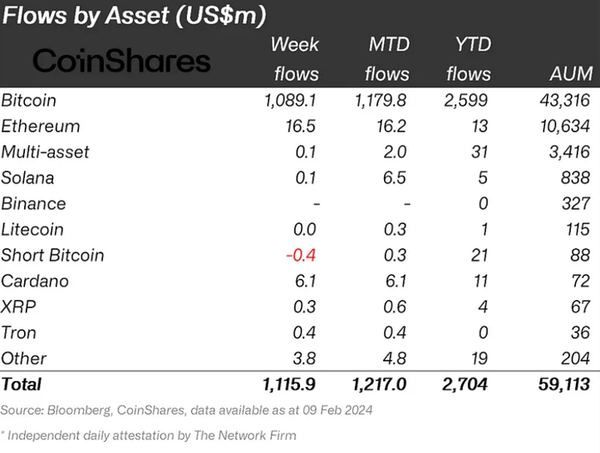600x453 pixels.
Task: Click the Multi-asset row label
Action: [x=46, y=152]
